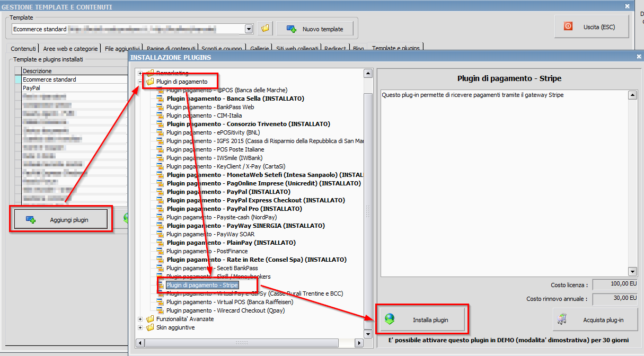Screen dimensions: 644x356
Task: Open the Siti web collegati tab
Action: 297,48
